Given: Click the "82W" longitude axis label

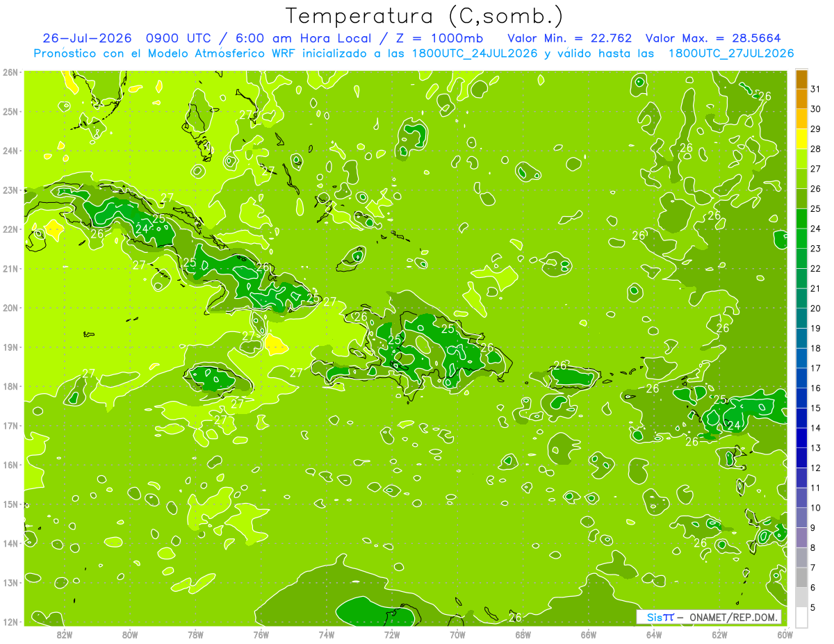Looking at the screenshot, I should click(x=65, y=634).
